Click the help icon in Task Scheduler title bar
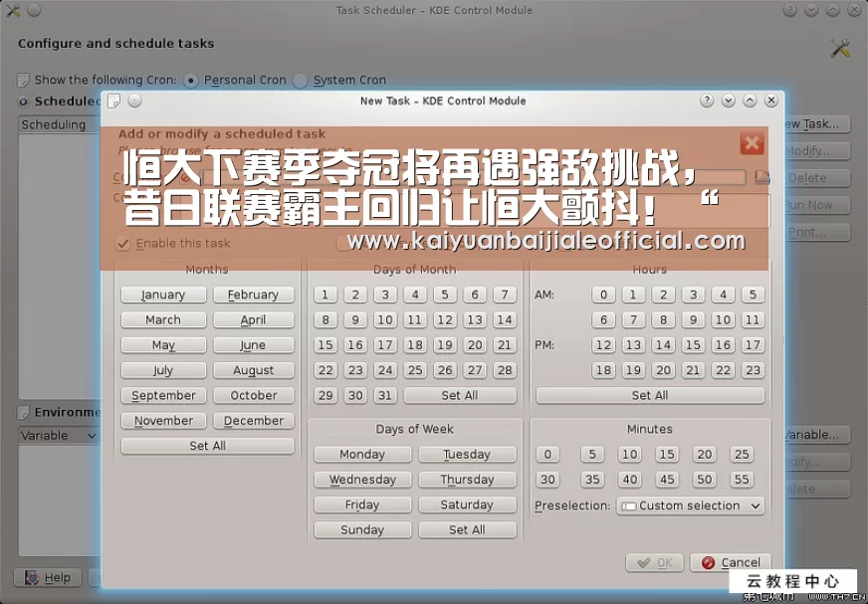Image resolution: width=868 pixels, height=604 pixels. [x=790, y=10]
